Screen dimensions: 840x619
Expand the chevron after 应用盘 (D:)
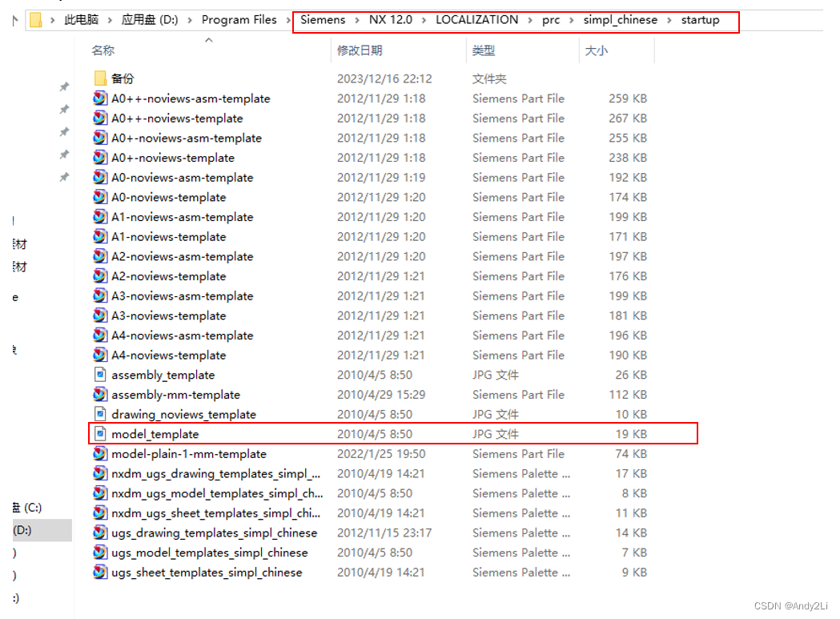click(x=190, y=20)
